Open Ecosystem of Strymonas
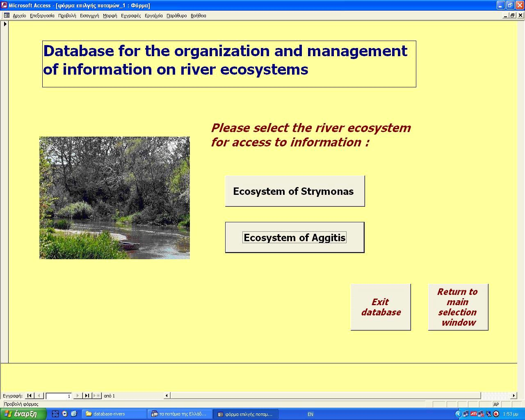The image size is (525, 420). (295, 191)
